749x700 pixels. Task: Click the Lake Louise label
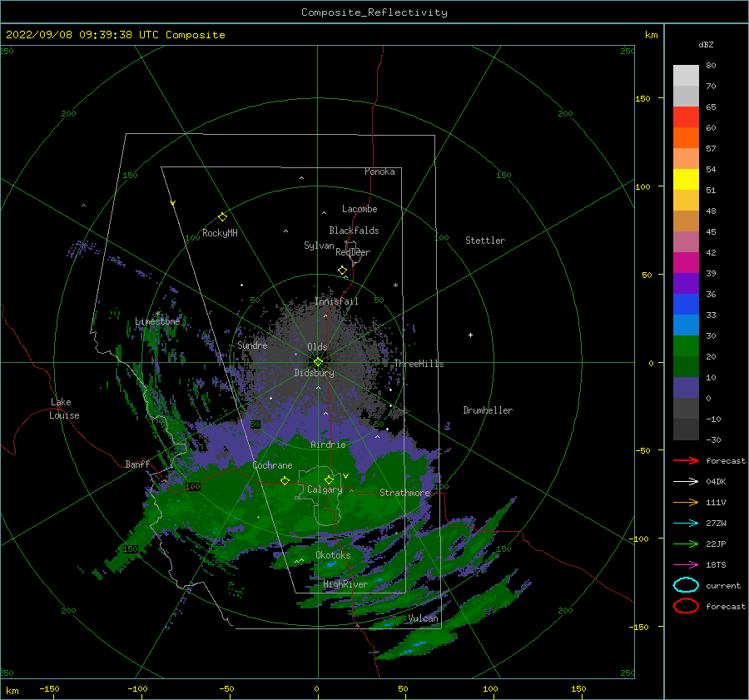coord(64,409)
